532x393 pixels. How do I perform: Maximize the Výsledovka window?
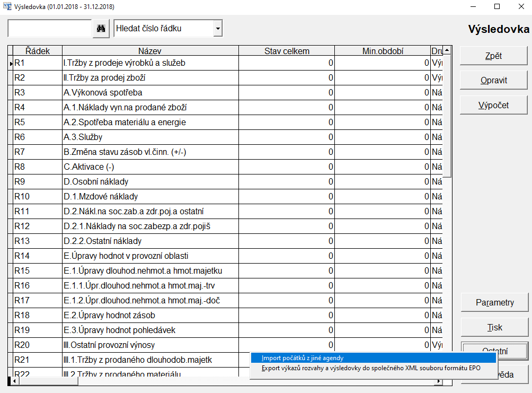click(496, 7)
